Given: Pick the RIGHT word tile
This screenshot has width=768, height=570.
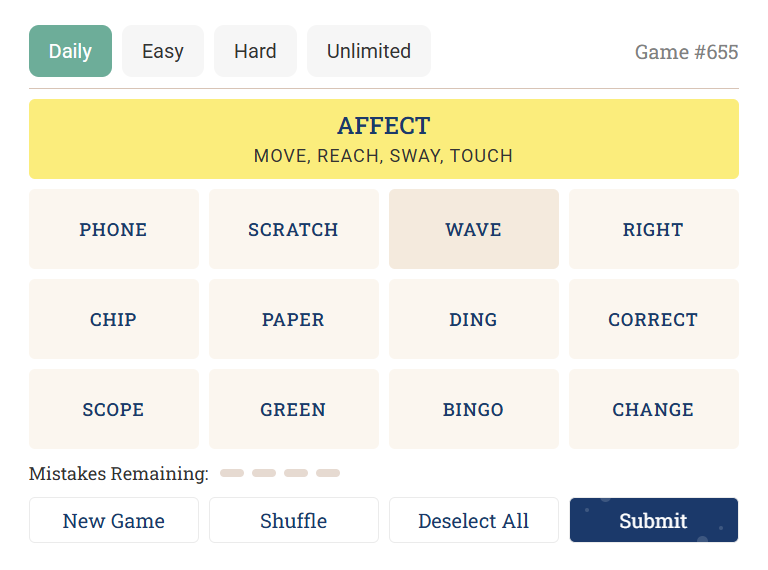Looking at the screenshot, I should [654, 229].
